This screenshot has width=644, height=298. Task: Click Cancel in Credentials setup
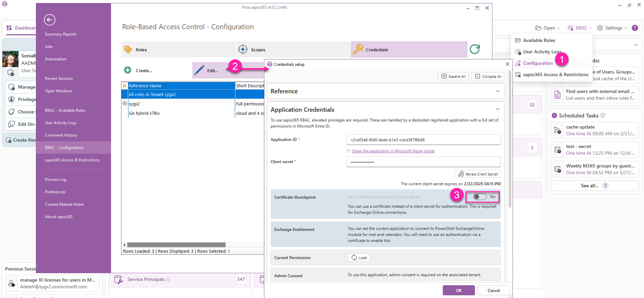tap(493, 290)
